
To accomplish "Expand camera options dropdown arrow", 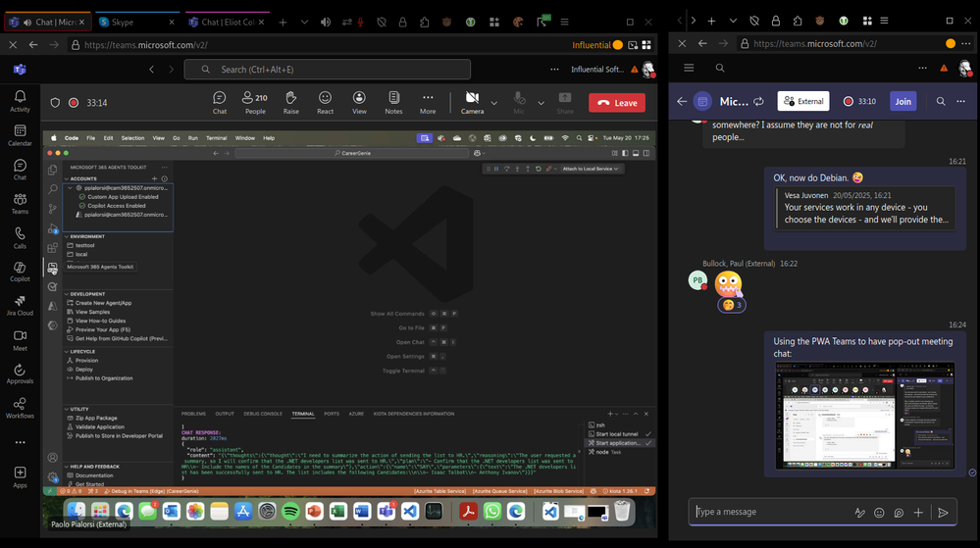I will 493,103.
